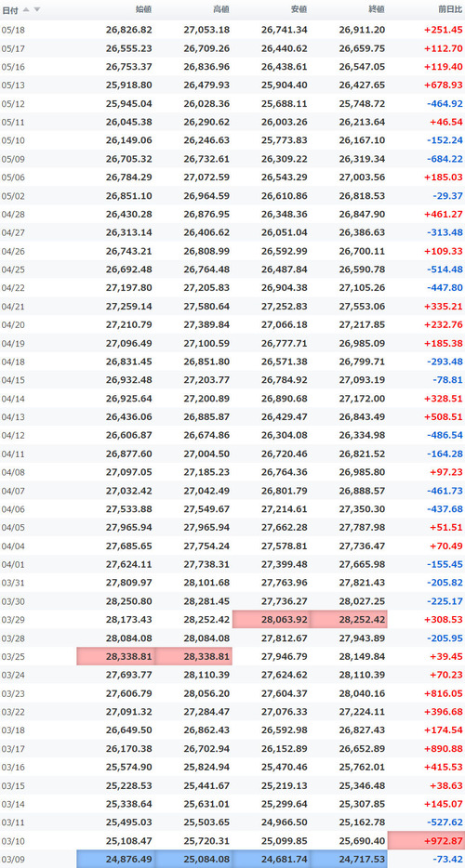
Task: Click the 終値 column header
Action: pyautogui.click(x=377, y=9)
